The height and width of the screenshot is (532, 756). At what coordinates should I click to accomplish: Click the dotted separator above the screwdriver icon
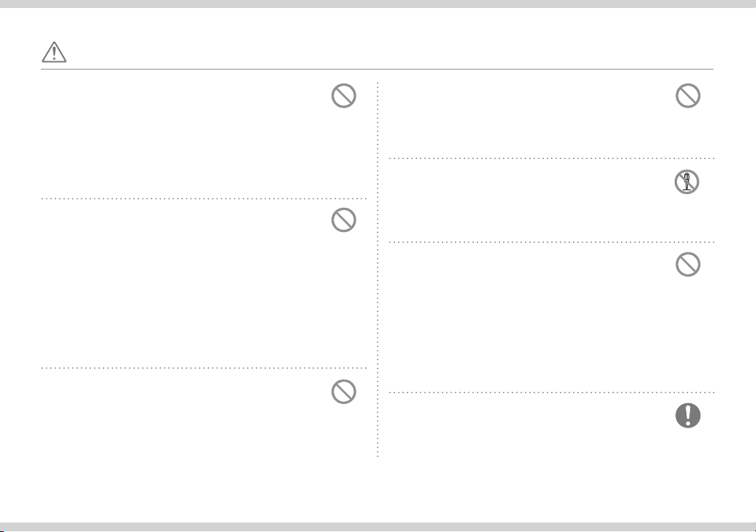click(x=551, y=157)
